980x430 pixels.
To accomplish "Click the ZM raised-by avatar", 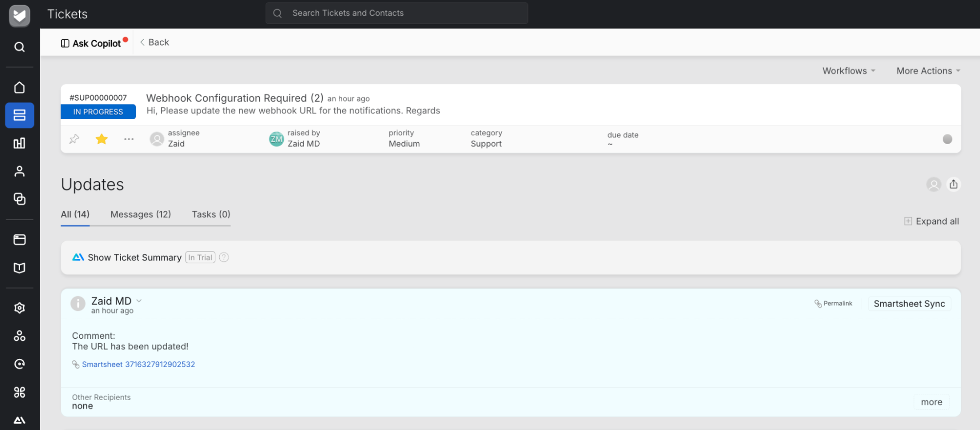I will point(276,139).
